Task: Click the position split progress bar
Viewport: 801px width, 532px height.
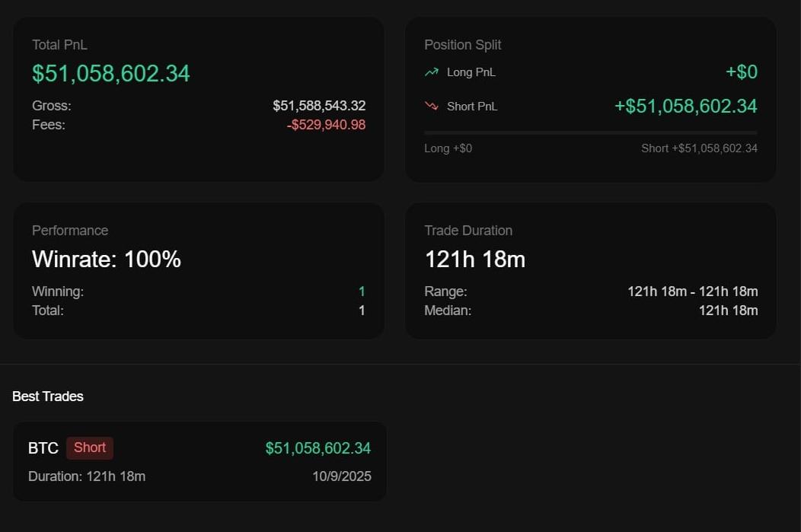Action: click(590, 132)
